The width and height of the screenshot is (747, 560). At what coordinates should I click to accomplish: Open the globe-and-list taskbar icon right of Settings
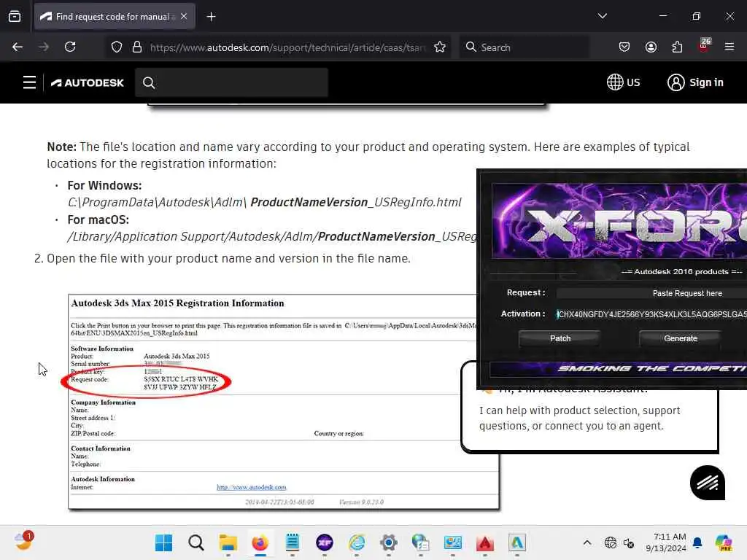[421, 542]
